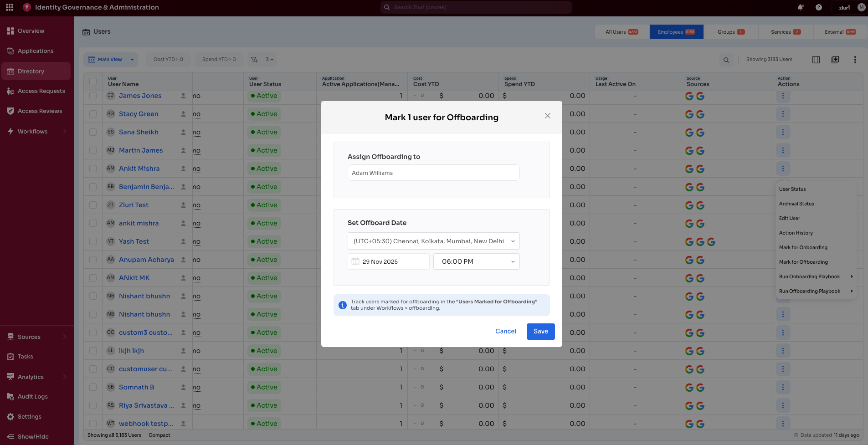Open the app launcher grid icon
868x445 pixels.
(10, 7)
